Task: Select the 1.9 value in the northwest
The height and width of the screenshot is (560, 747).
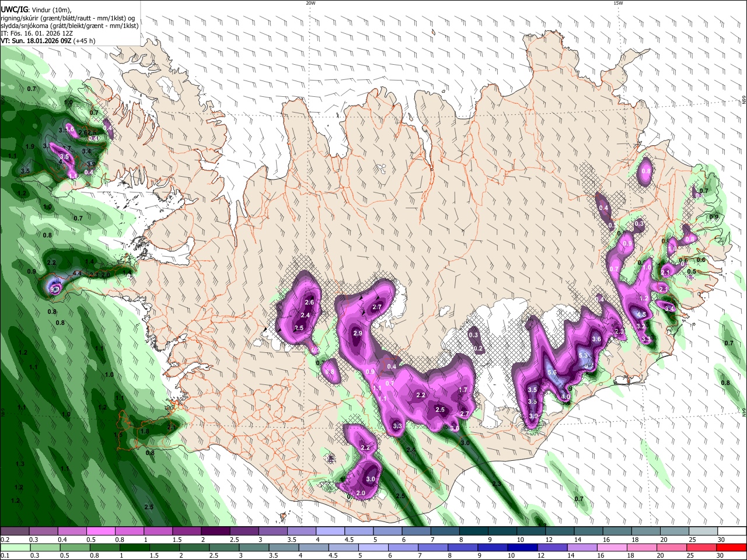Action: point(30,146)
